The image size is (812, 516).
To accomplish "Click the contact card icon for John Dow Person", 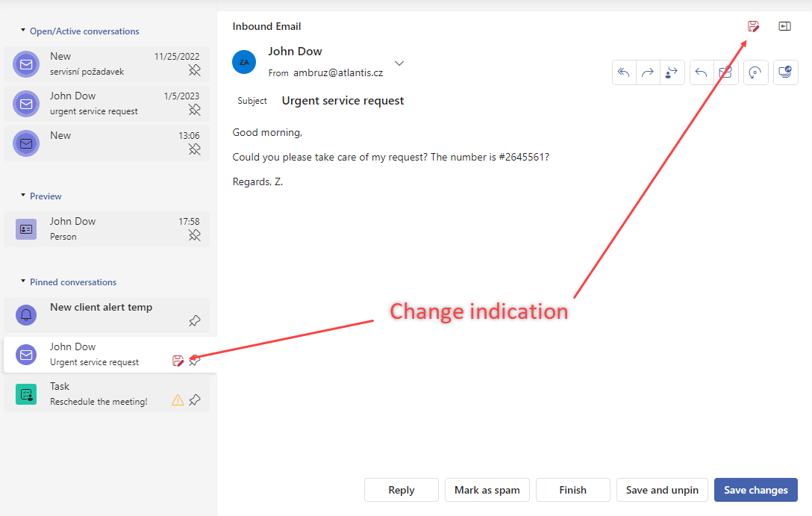I will click(26, 229).
